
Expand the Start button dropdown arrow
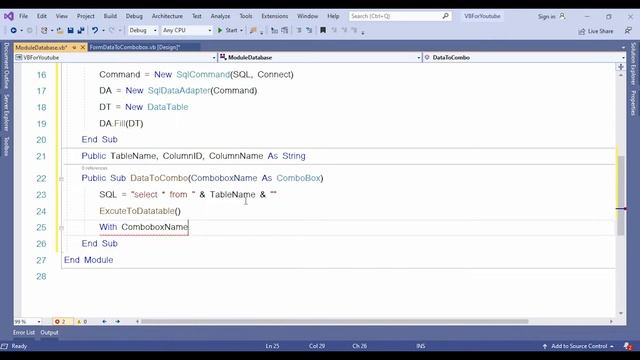coord(241,31)
